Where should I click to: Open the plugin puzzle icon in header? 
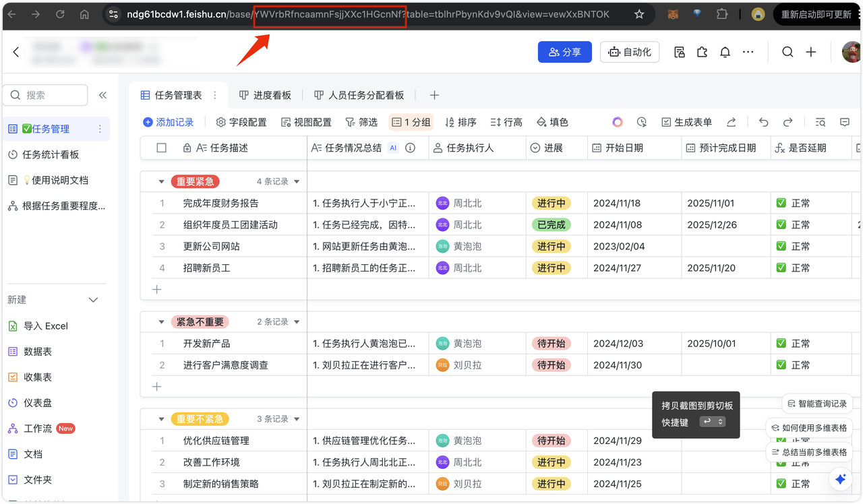click(x=702, y=52)
